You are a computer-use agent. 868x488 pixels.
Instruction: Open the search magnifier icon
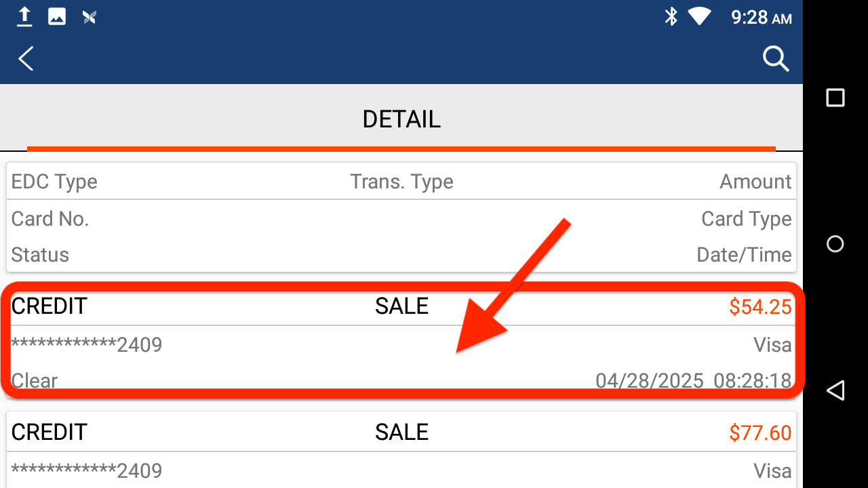[776, 59]
